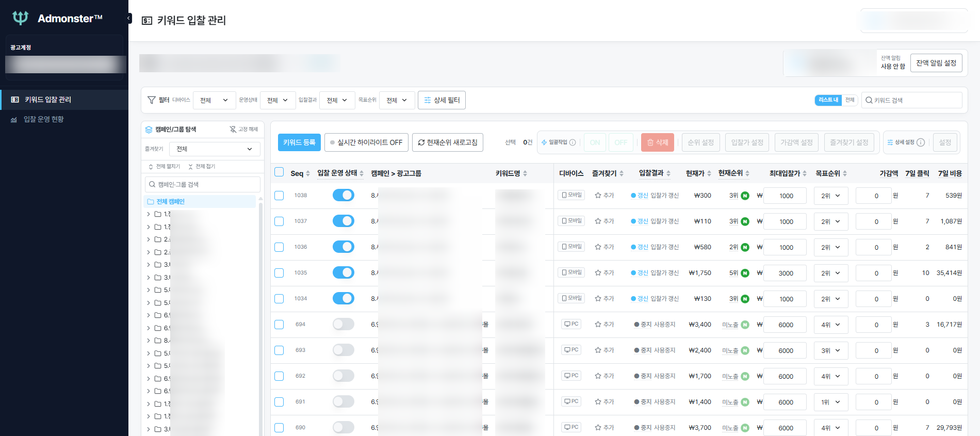
Task: Check the checkbox for Seq 692
Action: tap(279, 376)
